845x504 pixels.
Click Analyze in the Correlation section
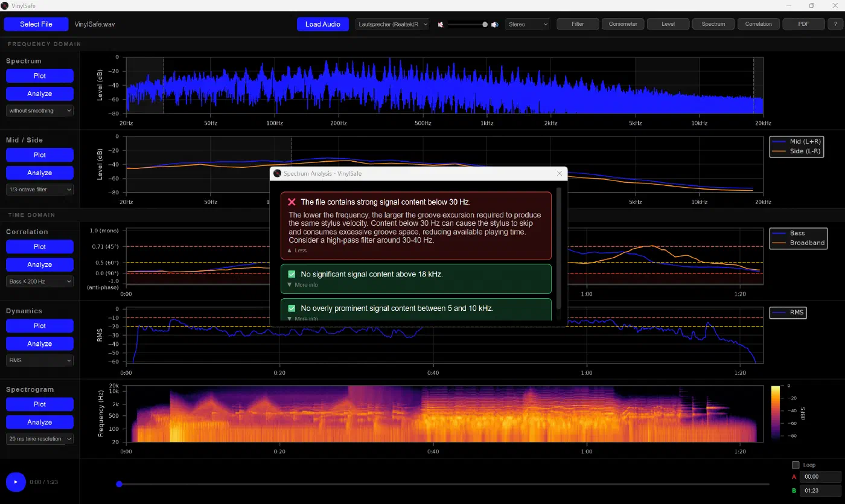(x=40, y=265)
